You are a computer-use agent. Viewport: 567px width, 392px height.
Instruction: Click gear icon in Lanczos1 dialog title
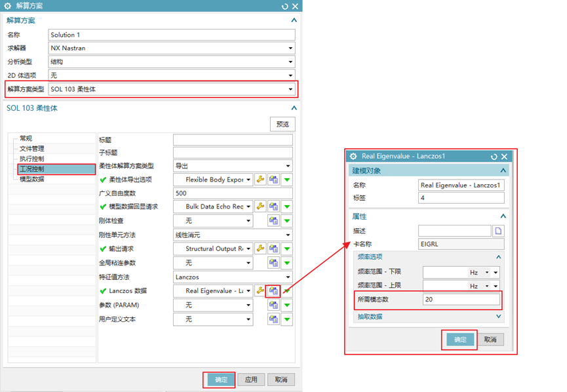point(354,156)
